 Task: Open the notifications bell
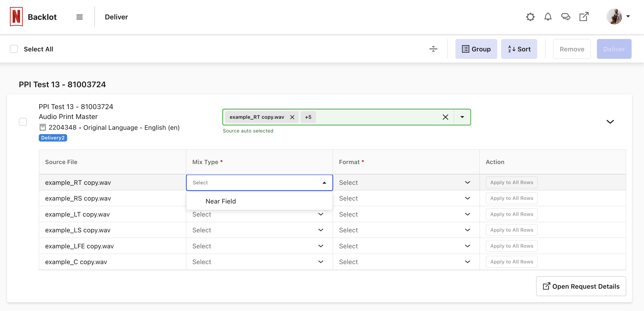click(548, 17)
